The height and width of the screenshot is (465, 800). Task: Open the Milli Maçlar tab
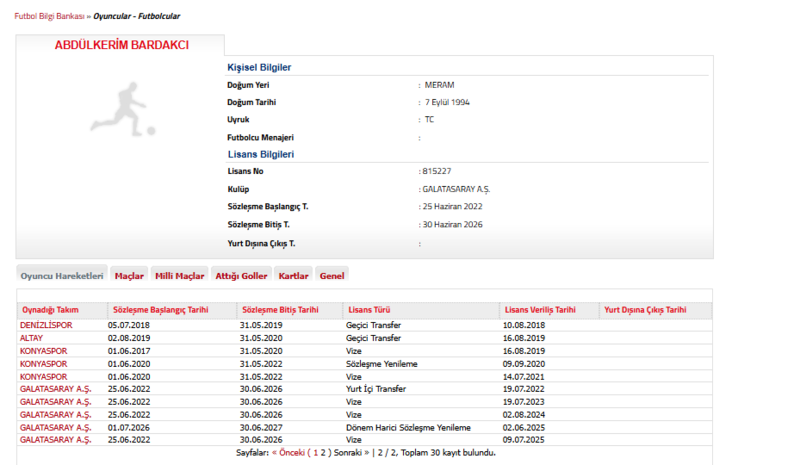coord(180,276)
